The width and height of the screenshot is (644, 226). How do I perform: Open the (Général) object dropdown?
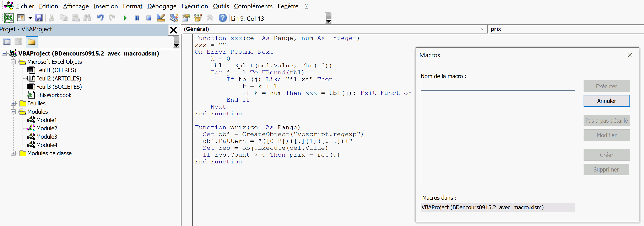[x=483, y=29]
